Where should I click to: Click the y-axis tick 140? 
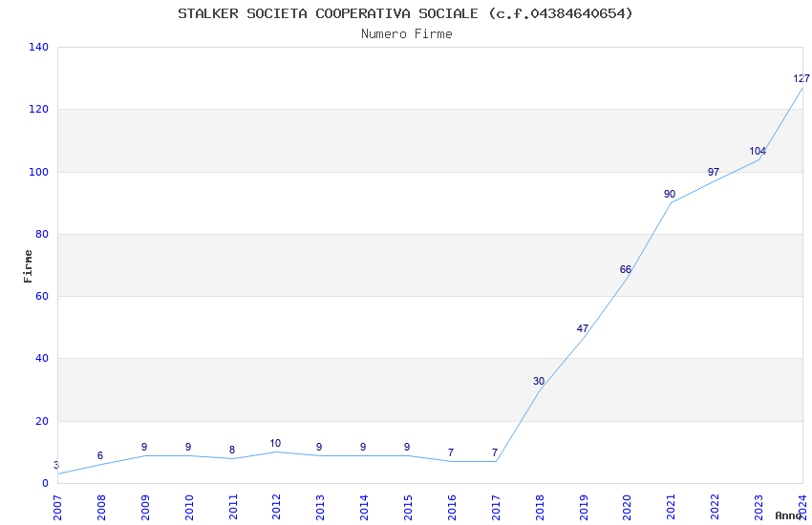pos(38,47)
